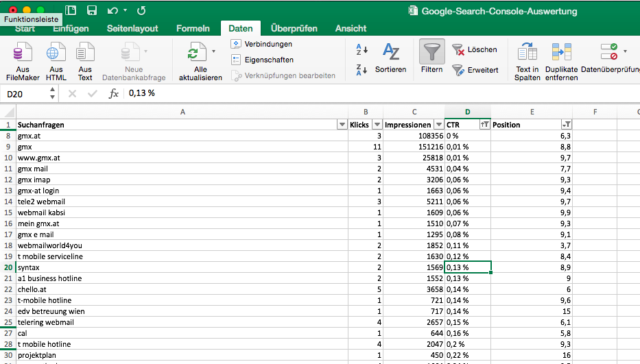This screenshot has width=640, height=364.
Task: Click the Aus FileMaker import icon
Action: (23, 53)
